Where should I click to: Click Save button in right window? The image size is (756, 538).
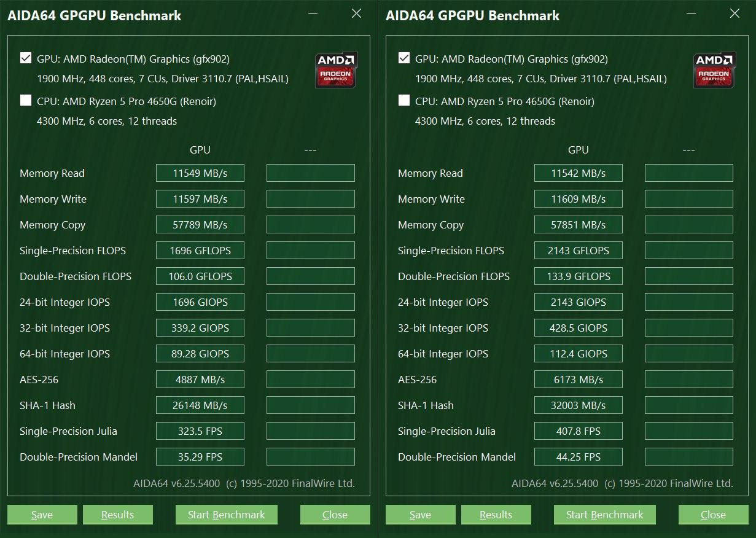(x=421, y=515)
